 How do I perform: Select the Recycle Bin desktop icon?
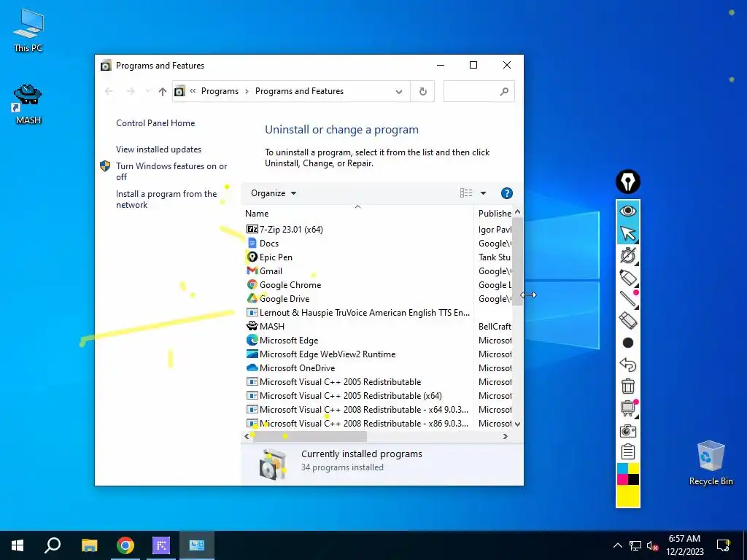coord(711,463)
